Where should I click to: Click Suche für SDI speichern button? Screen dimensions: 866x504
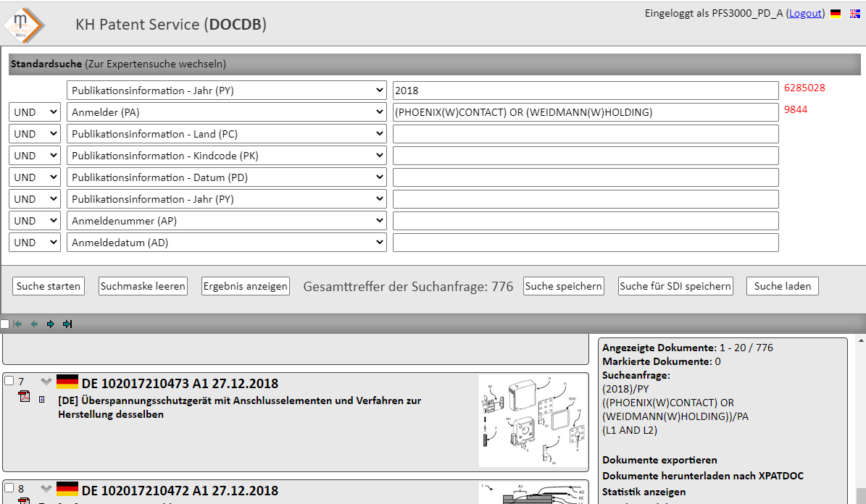click(x=675, y=286)
